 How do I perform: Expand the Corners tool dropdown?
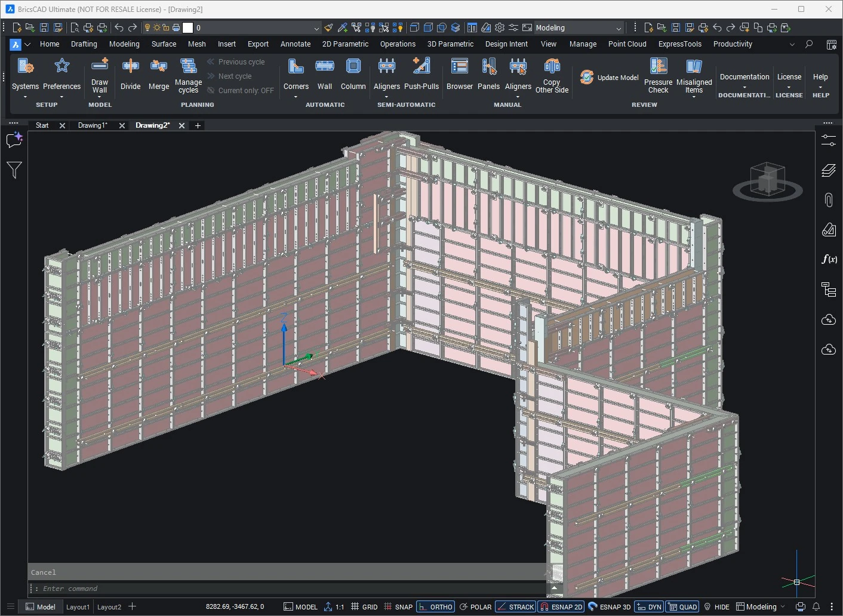click(x=296, y=96)
